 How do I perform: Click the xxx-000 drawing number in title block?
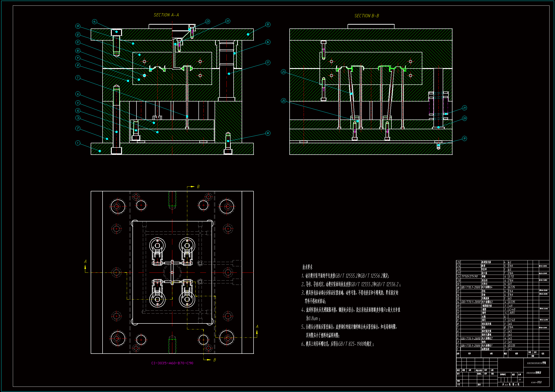[x=536, y=382]
